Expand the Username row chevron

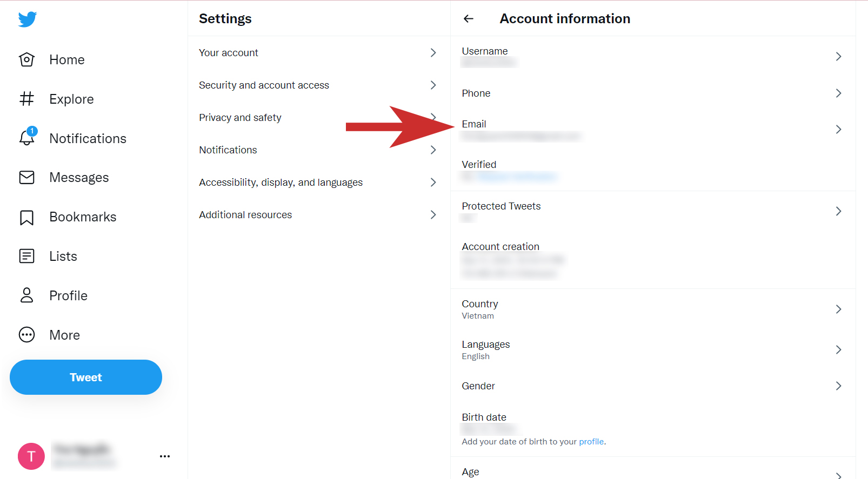(x=838, y=56)
